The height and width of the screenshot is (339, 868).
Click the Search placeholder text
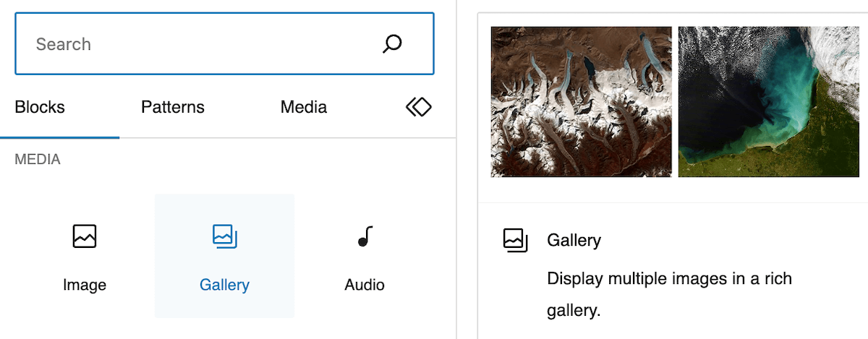(x=63, y=44)
